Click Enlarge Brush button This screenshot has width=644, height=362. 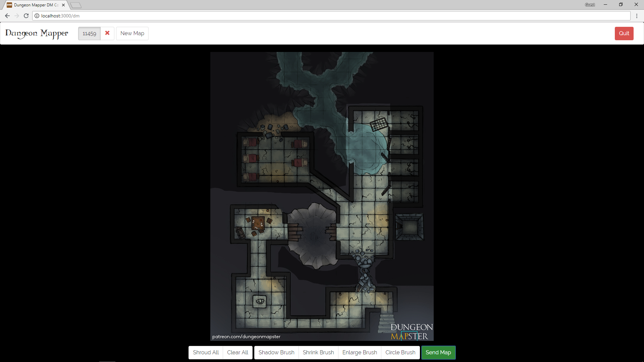[x=360, y=352]
